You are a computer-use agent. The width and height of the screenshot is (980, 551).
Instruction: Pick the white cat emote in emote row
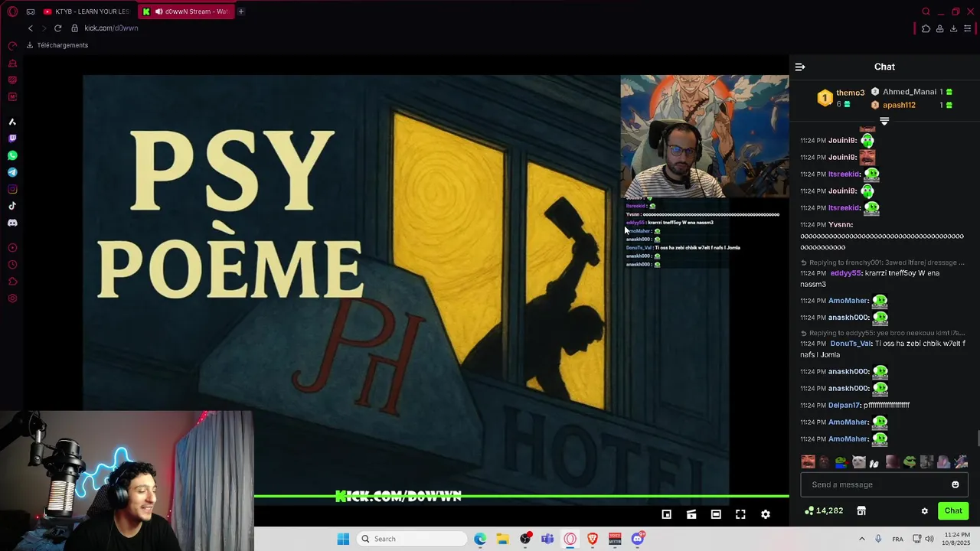[x=859, y=461]
